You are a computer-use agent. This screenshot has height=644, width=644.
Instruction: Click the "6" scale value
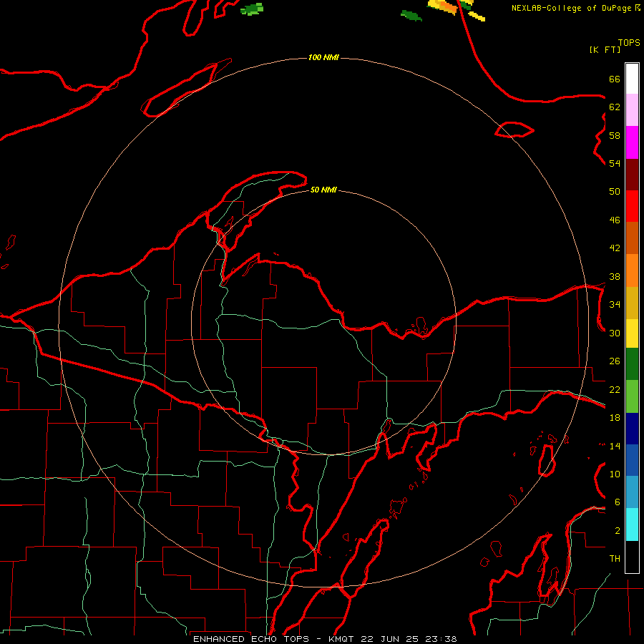(618, 502)
